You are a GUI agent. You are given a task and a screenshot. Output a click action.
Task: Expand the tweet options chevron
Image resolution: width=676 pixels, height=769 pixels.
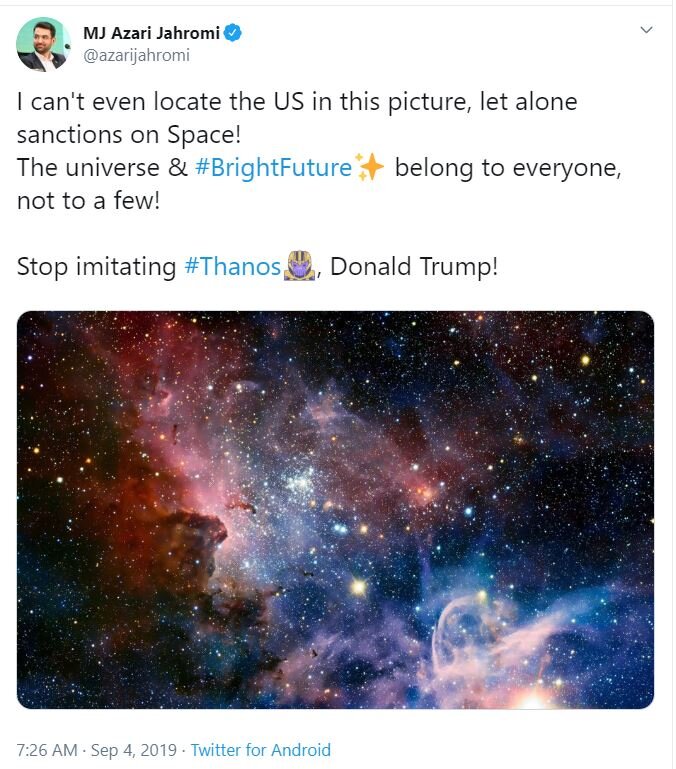click(x=647, y=30)
